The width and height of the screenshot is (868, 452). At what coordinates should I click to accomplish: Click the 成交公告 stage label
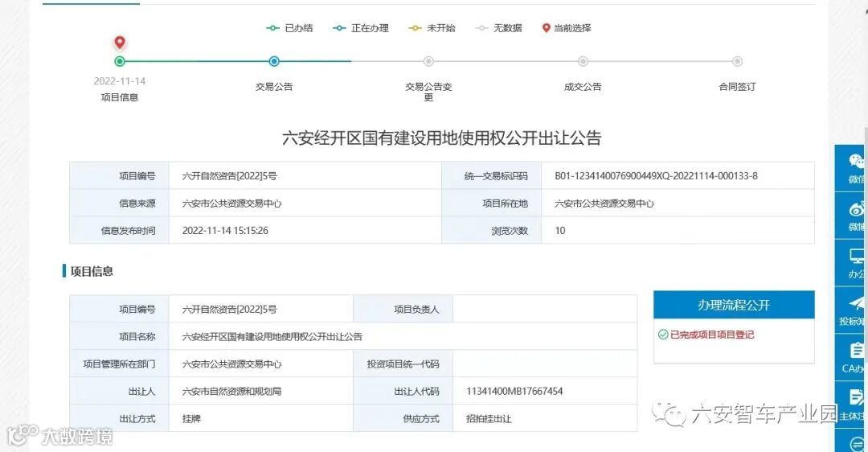pyautogui.click(x=583, y=86)
